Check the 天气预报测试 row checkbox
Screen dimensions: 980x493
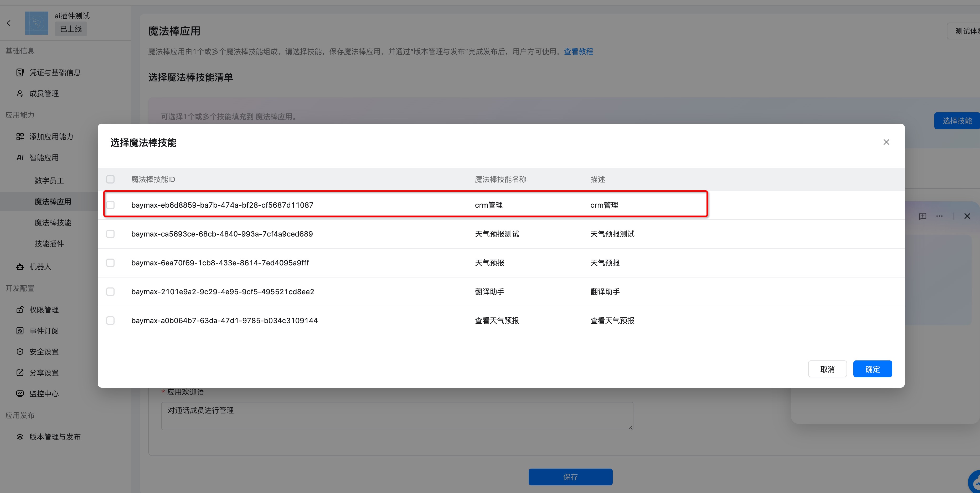coord(110,234)
